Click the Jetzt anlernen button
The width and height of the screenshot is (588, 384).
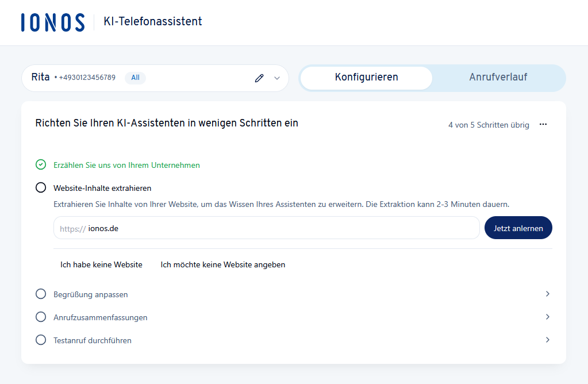pos(518,228)
